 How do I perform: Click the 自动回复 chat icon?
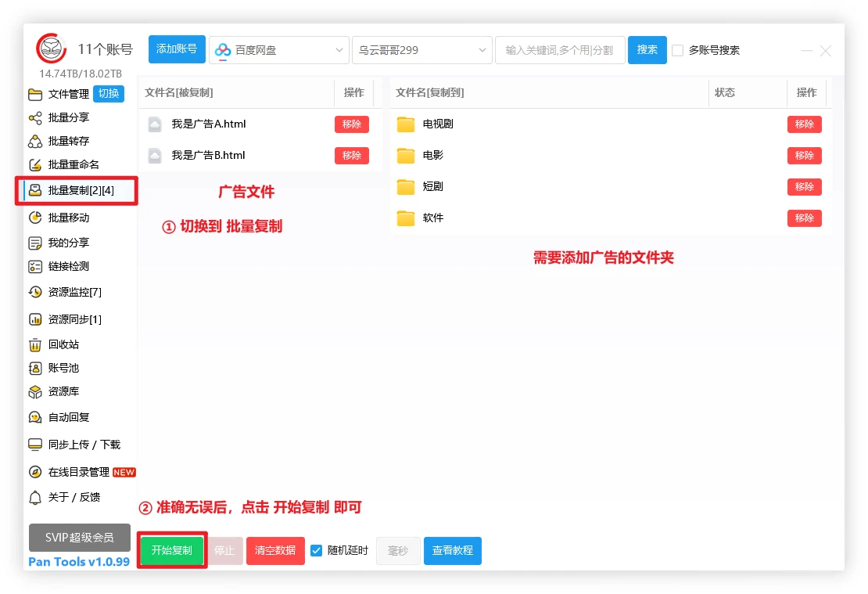[x=35, y=418]
